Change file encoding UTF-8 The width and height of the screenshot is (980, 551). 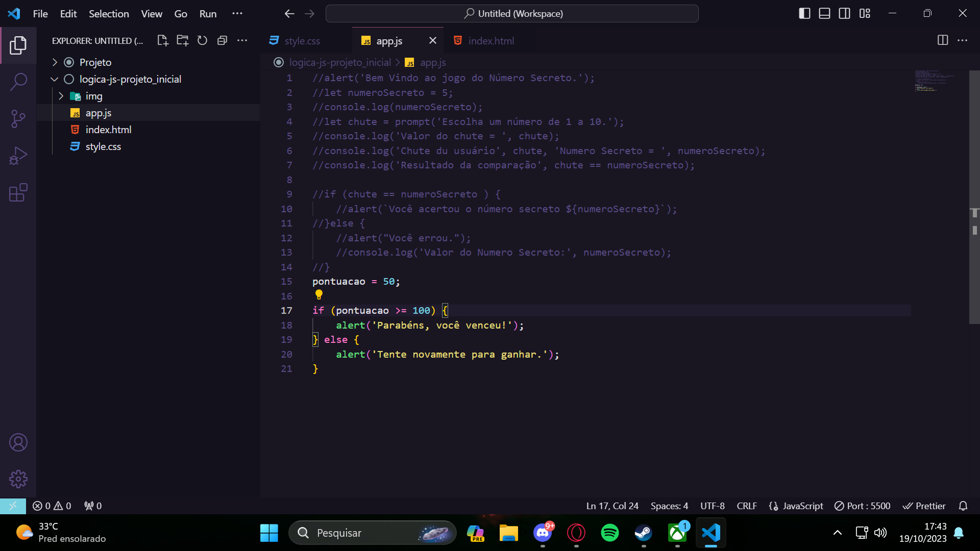tap(713, 506)
